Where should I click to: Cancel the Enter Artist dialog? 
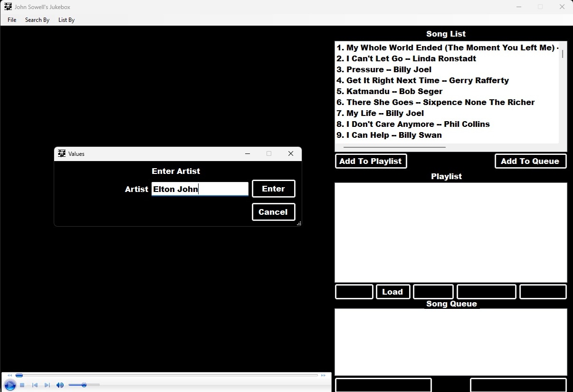coord(273,212)
